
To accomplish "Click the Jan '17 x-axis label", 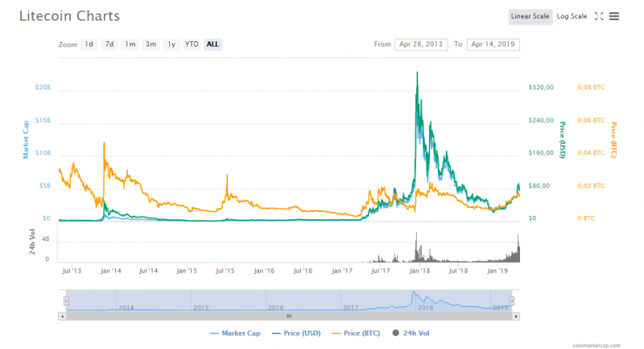I will click(342, 271).
